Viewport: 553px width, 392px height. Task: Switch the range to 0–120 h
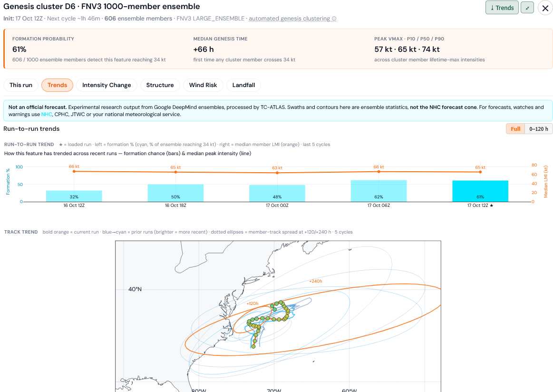[x=539, y=129]
